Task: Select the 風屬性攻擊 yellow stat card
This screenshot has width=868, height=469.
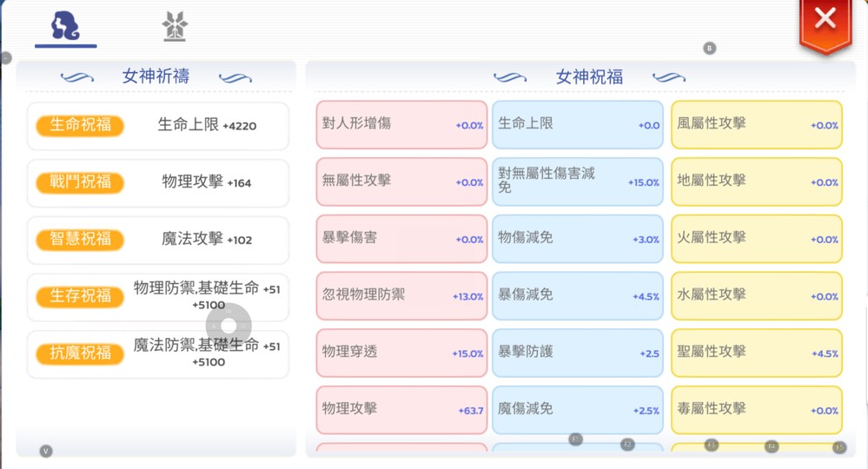Action: 757,124
